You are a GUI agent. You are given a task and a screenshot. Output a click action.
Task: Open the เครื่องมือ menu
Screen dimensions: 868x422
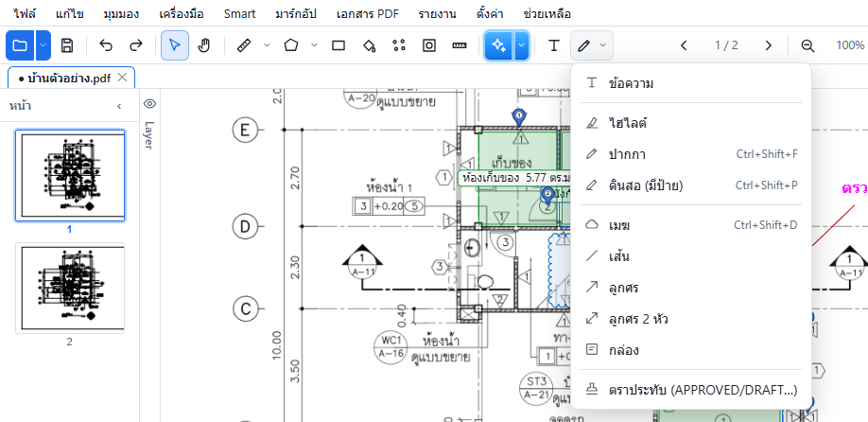click(181, 14)
